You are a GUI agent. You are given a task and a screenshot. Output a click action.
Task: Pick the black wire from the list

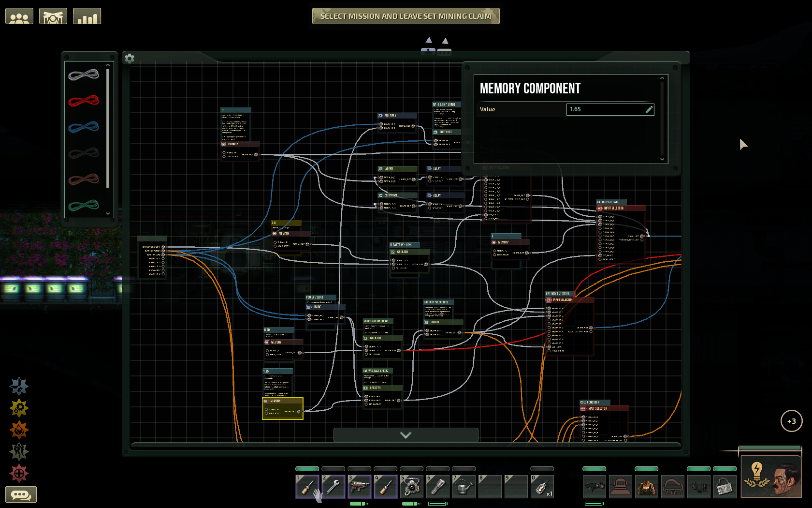point(84,153)
